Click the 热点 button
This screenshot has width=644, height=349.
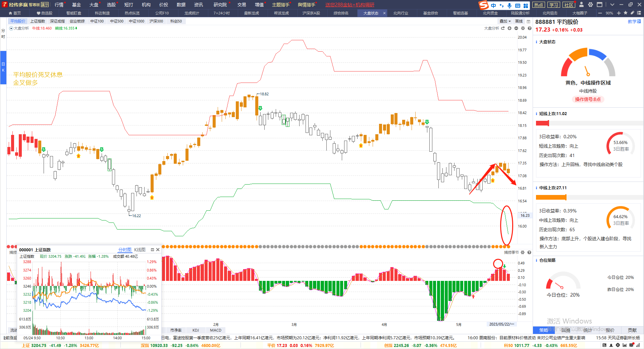point(539,5)
